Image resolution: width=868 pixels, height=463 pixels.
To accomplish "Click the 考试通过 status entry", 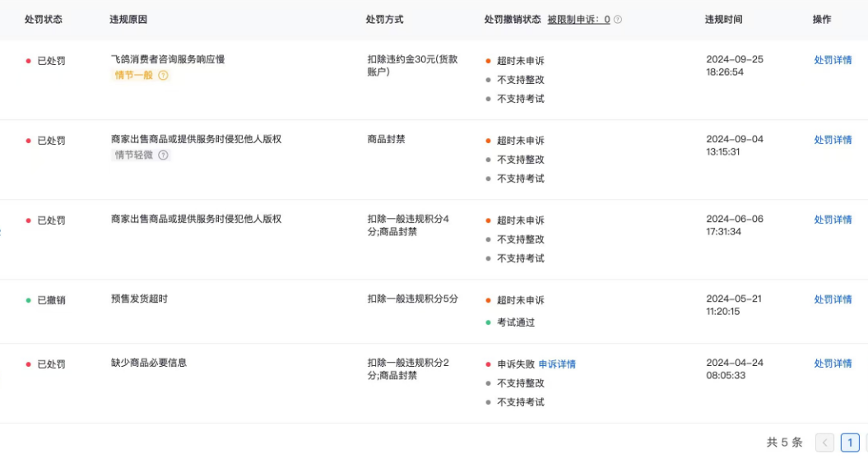I will tap(516, 322).
